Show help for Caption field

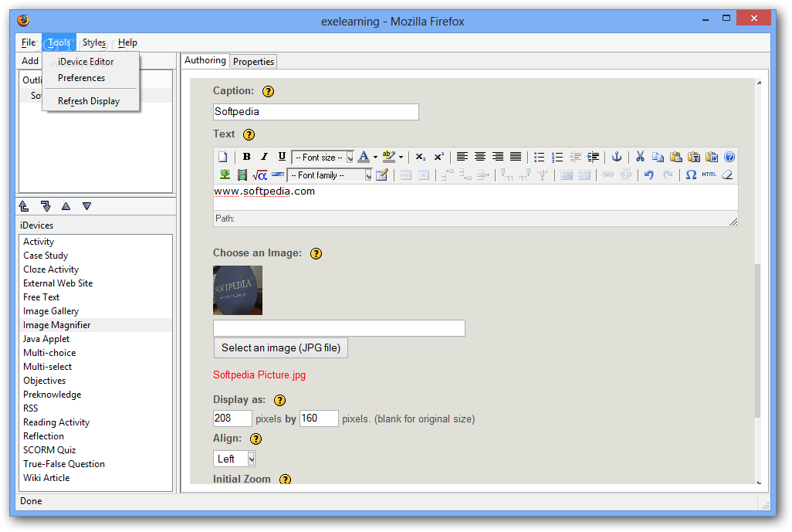tap(268, 91)
